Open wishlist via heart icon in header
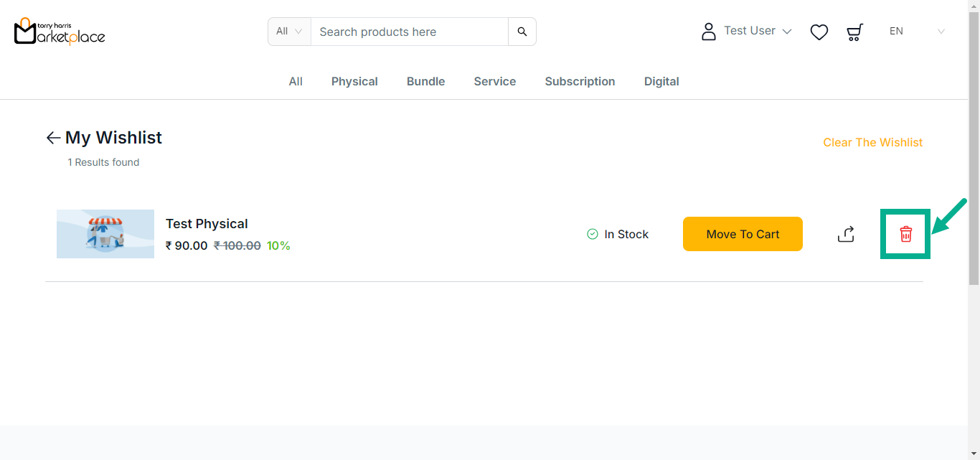The image size is (980, 460). pos(819,32)
